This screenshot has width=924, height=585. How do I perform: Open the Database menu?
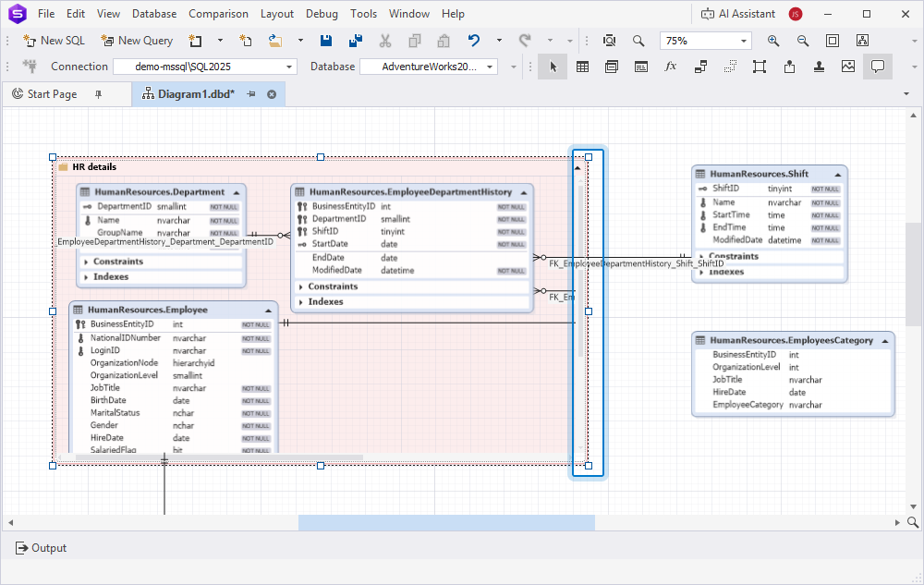coord(154,14)
